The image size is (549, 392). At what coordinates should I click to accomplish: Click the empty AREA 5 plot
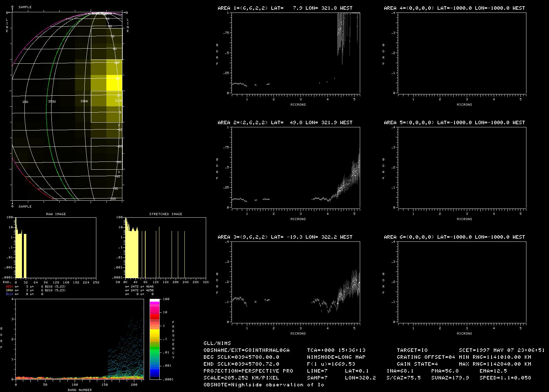coord(462,167)
